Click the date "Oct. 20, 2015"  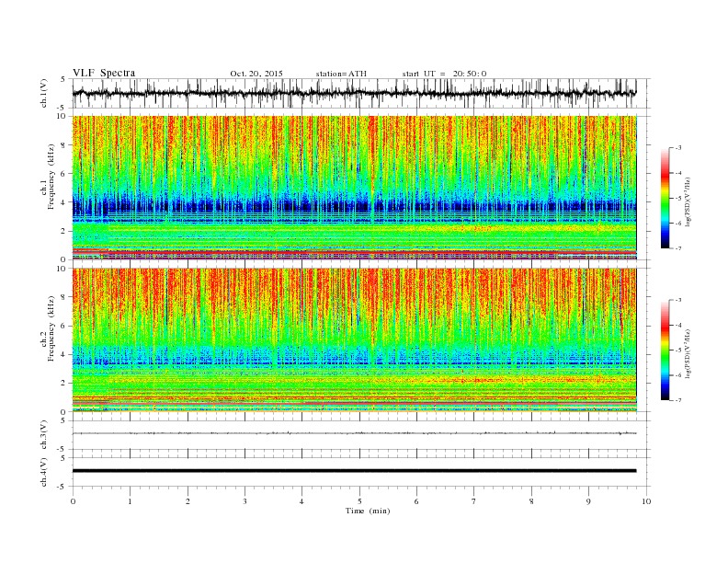pyautogui.click(x=256, y=74)
